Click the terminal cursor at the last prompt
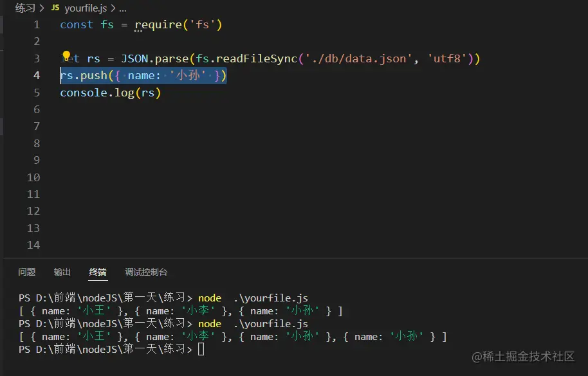The image size is (588, 376). tap(201, 349)
